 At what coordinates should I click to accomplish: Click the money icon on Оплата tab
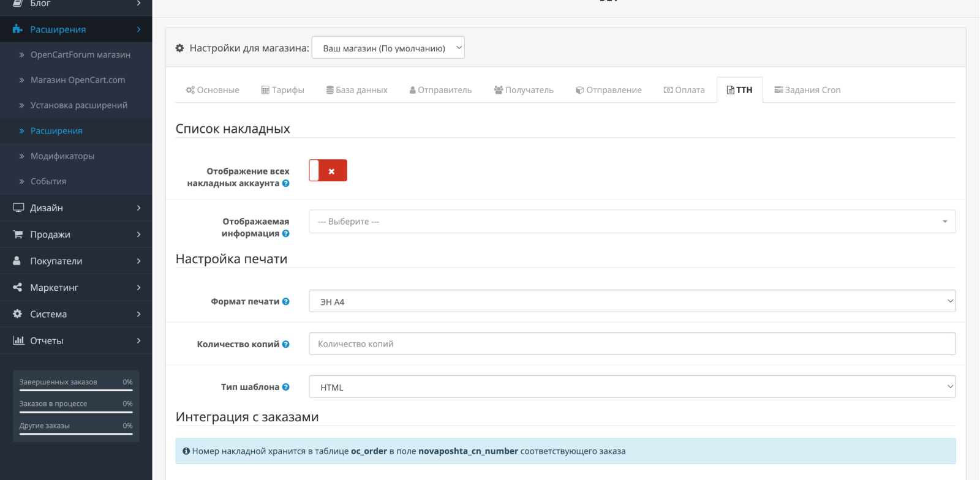click(x=668, y=90)
